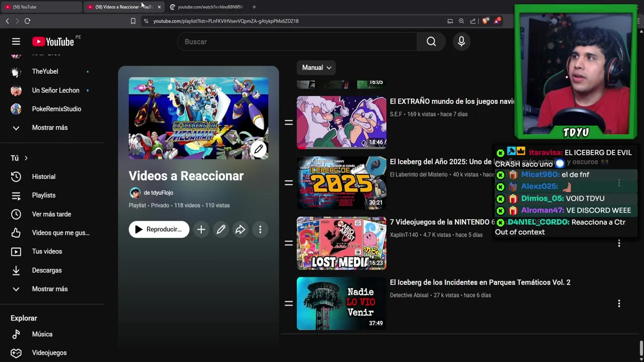Open S.E.F channel link

396,114
